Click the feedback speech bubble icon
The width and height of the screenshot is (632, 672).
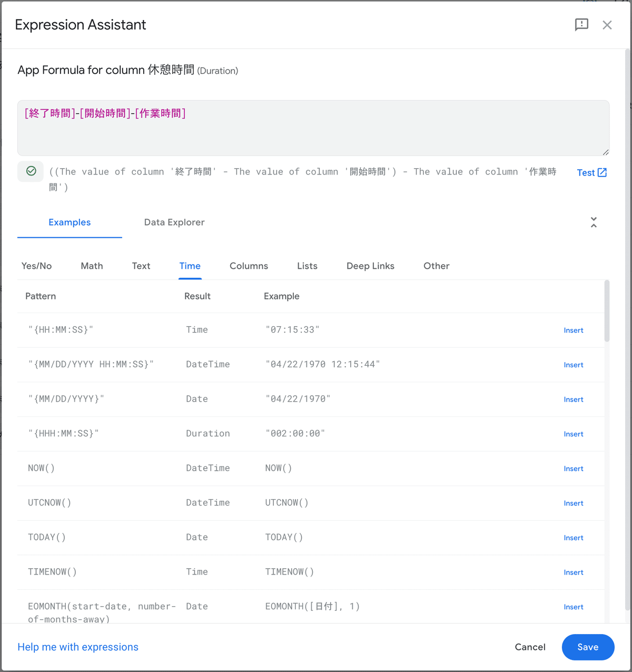pyautogui.click(x=581, y=25)
